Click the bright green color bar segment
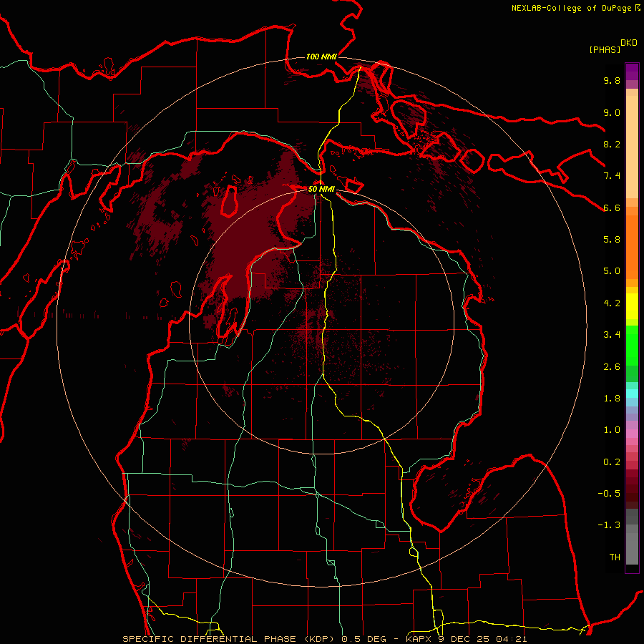Screen dimensions: 644x644 point(632,346)
